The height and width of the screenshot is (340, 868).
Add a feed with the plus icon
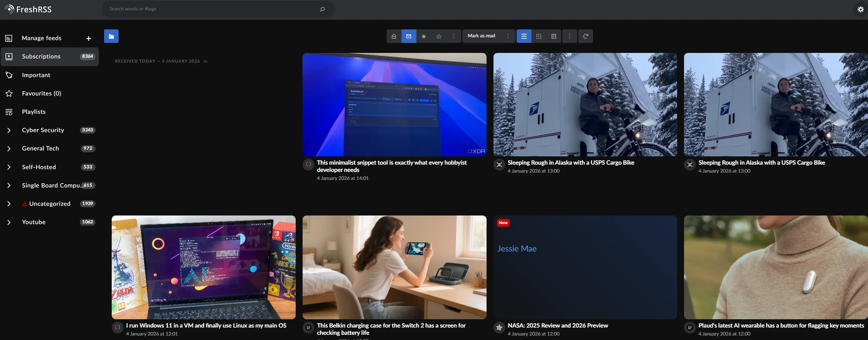[89, 38]
